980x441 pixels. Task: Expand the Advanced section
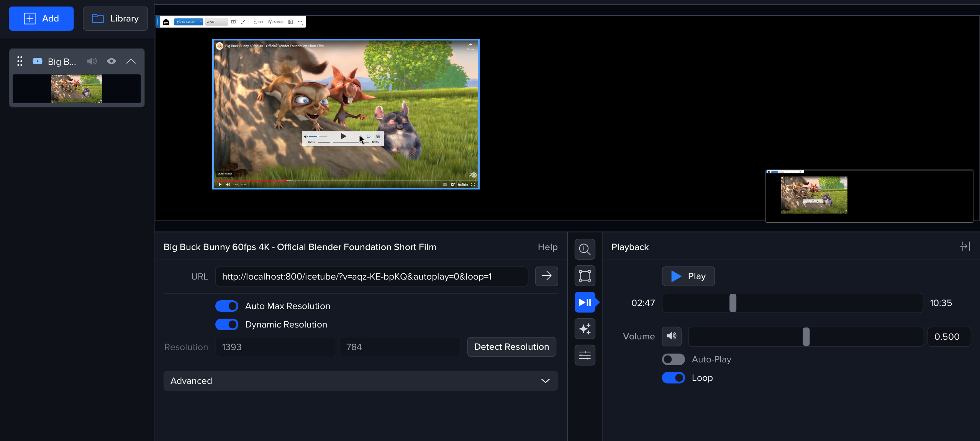[x=360, y=381]
